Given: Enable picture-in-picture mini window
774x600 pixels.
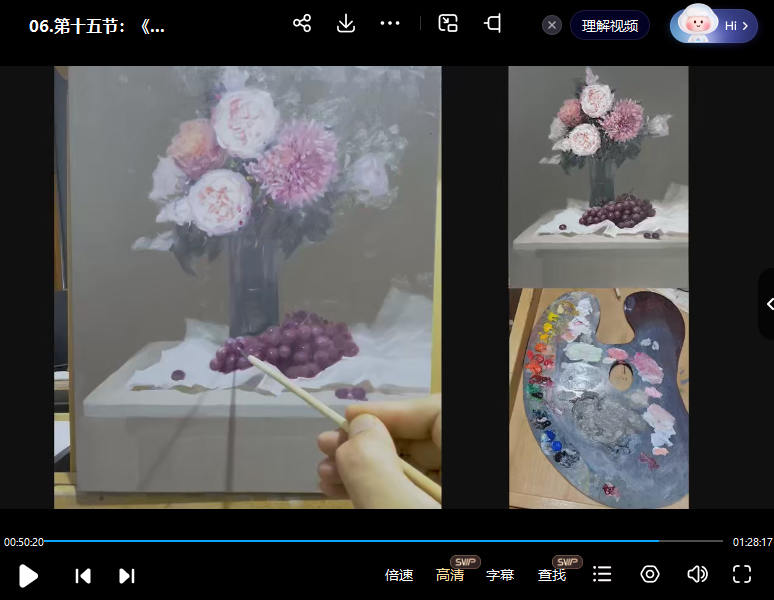Looking at the screenshot, I should coord(448,24).
